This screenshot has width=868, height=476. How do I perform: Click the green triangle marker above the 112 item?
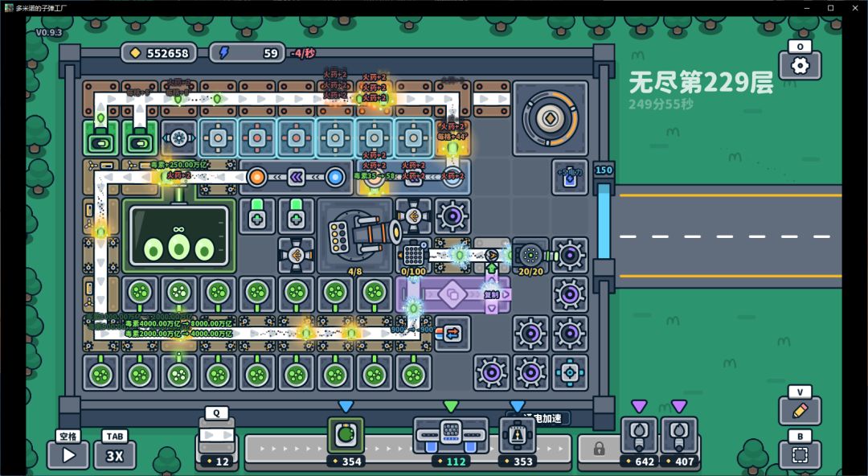451,407
